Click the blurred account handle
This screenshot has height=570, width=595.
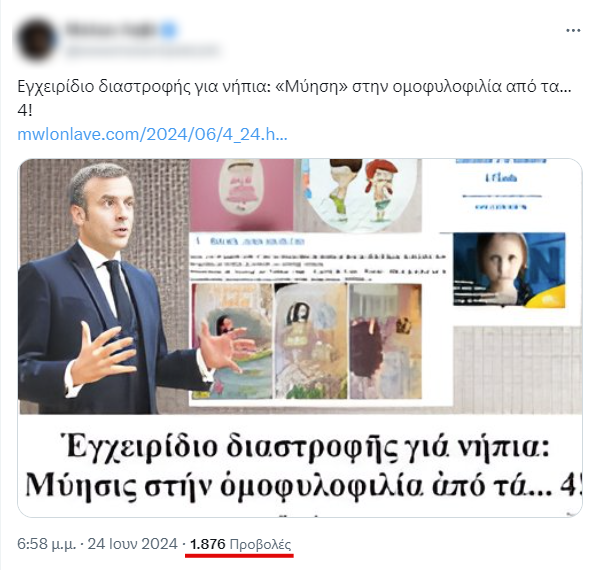[142, 50]
